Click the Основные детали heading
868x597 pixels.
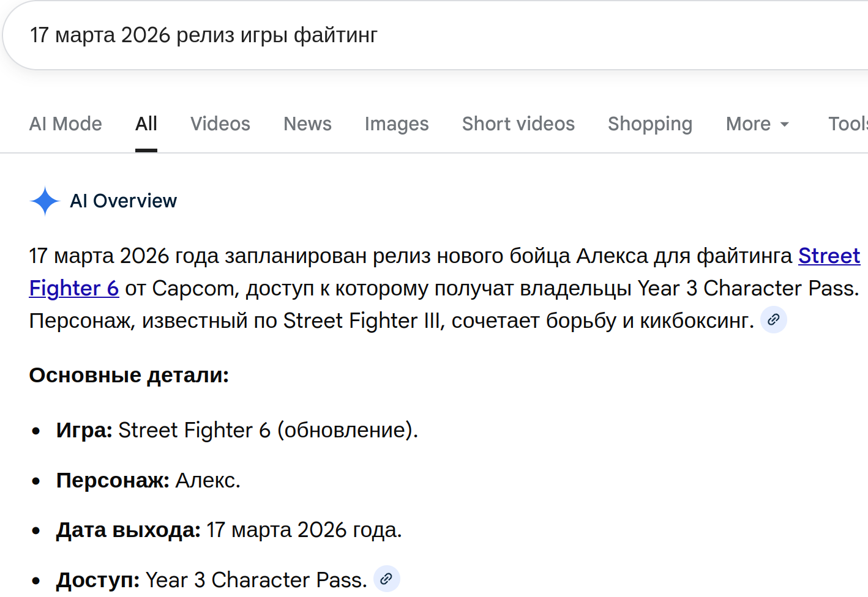[x=128, y=375]
